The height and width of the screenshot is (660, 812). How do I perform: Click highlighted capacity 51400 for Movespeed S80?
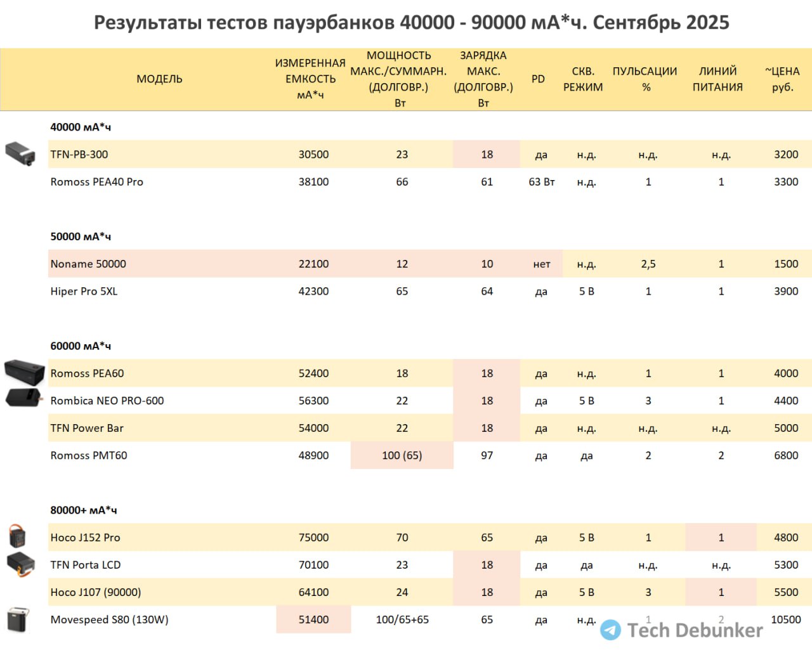click(x=314, y=619)
